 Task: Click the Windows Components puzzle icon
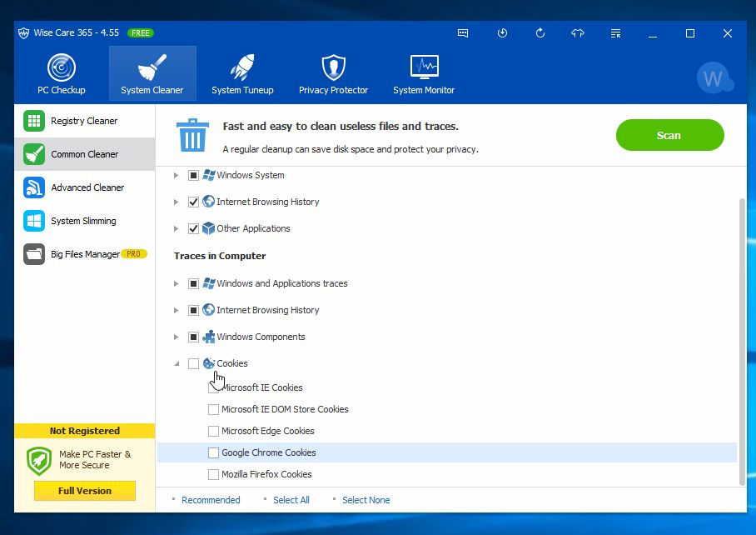coord(209,337)
